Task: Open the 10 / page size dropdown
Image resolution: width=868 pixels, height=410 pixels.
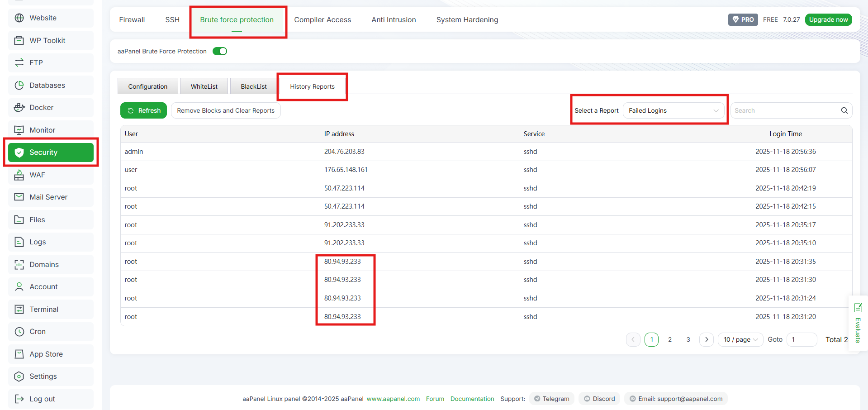Action: coord(740,339)
